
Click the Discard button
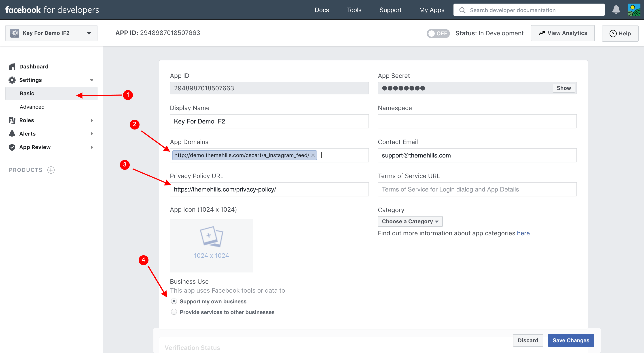(528, 340)
